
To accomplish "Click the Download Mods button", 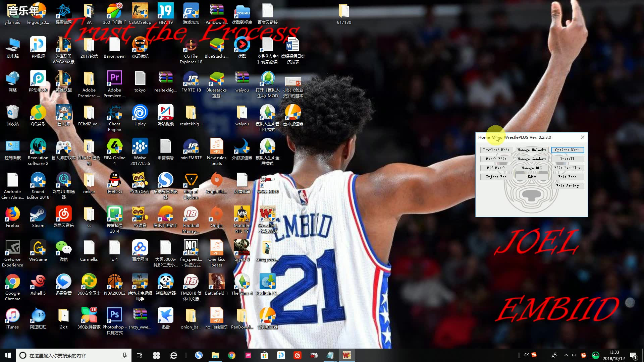I will [496, 150].
